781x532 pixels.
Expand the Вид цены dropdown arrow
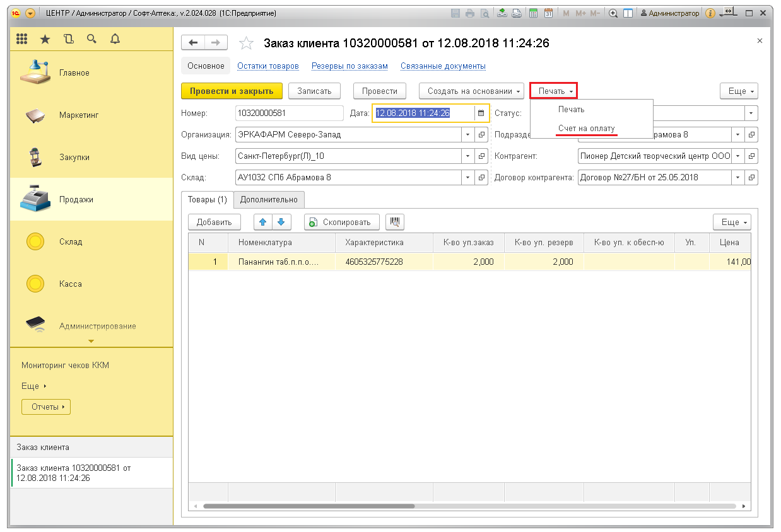[467, 156]
